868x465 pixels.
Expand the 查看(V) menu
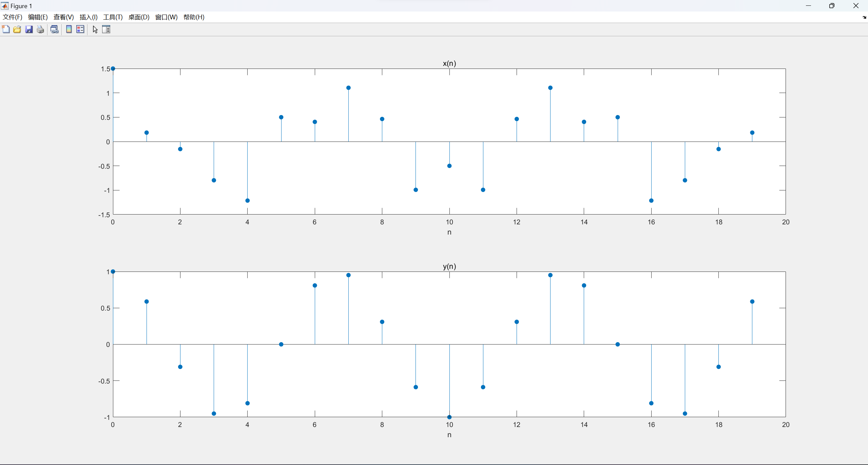click(x=63, y=17)
